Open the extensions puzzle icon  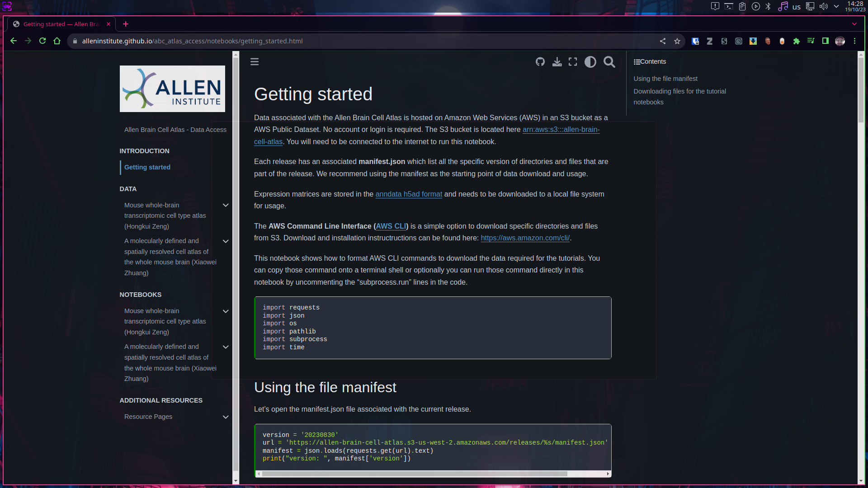[x=797, y=41]
